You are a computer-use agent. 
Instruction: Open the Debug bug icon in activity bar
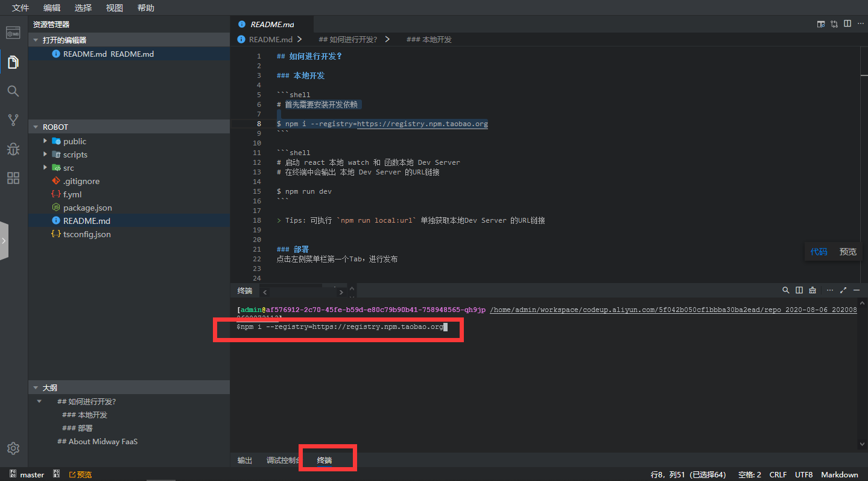click(13, 149)
